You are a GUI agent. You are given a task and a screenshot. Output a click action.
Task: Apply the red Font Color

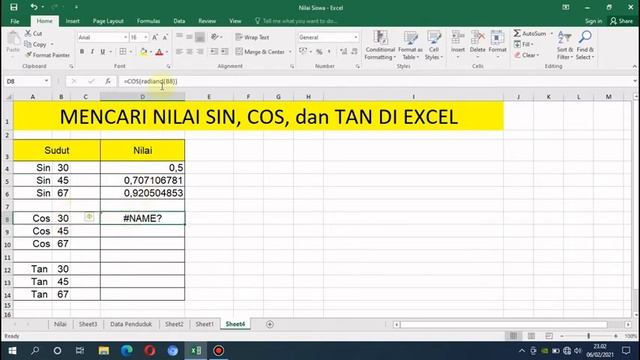click(160, 52)
